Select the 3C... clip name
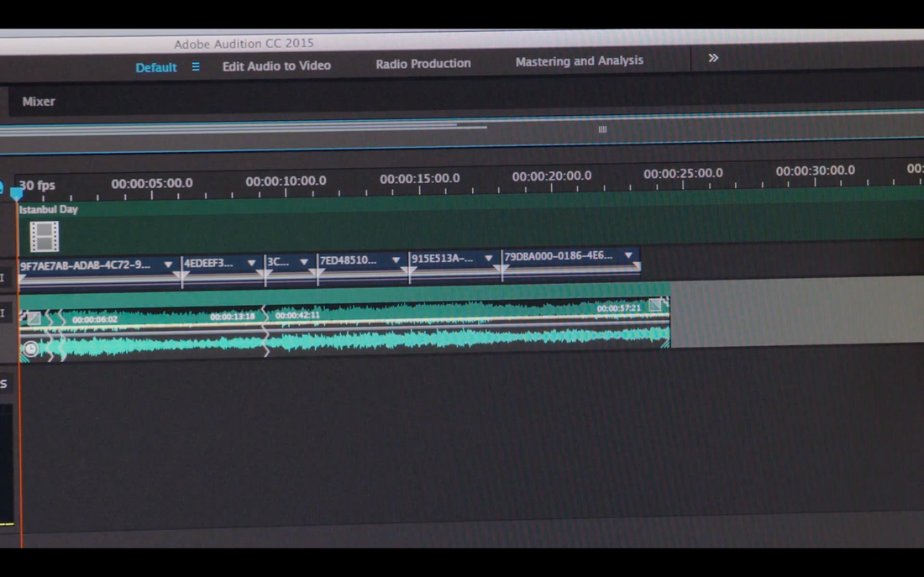The width and height of the screenshot is (924, 577). (x=278, y=262)
